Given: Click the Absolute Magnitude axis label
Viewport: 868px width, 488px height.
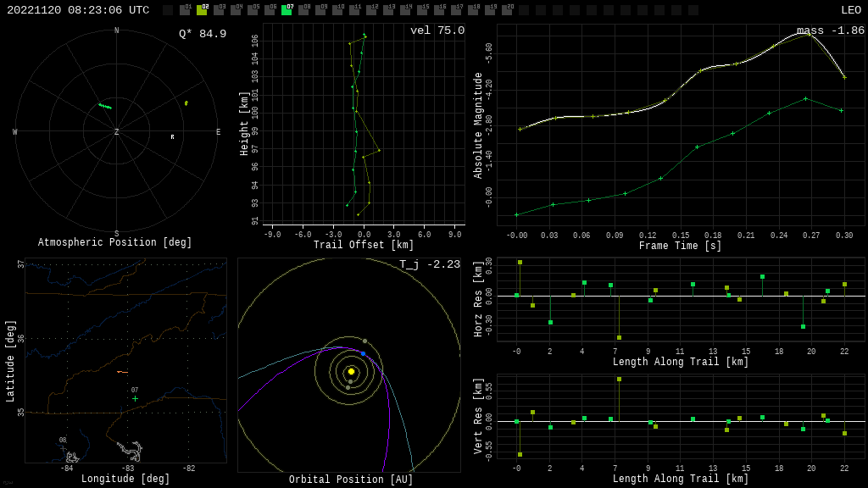Looking at the screenshot, I should [478, 125].
